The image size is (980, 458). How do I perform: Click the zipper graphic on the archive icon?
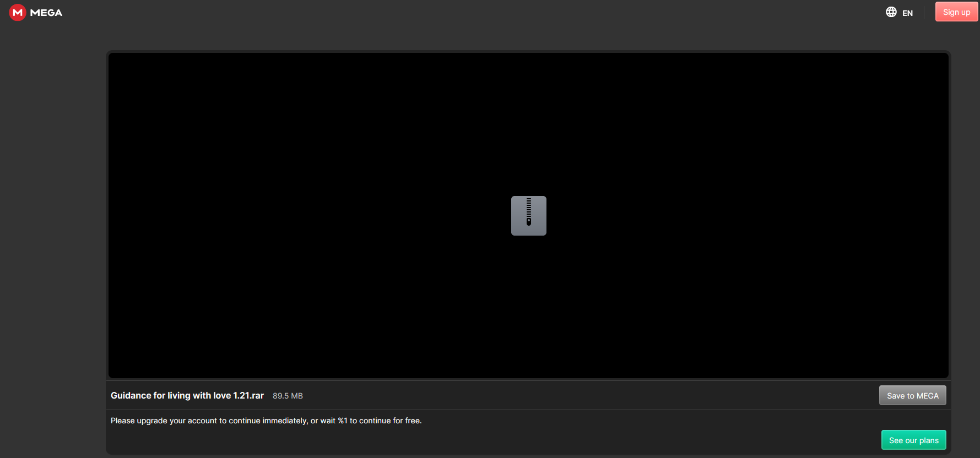(529, 211)
